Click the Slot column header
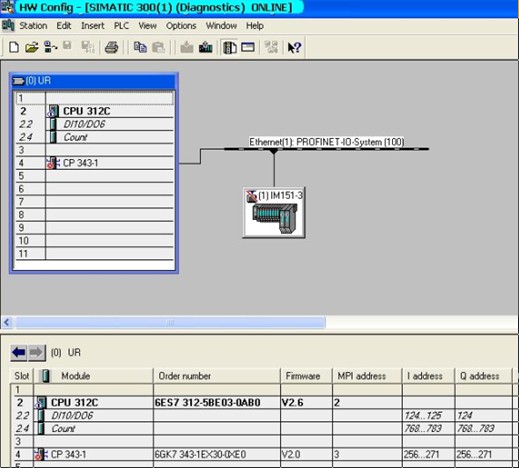This screenshot has width=519, height=468. coord(22,376)
